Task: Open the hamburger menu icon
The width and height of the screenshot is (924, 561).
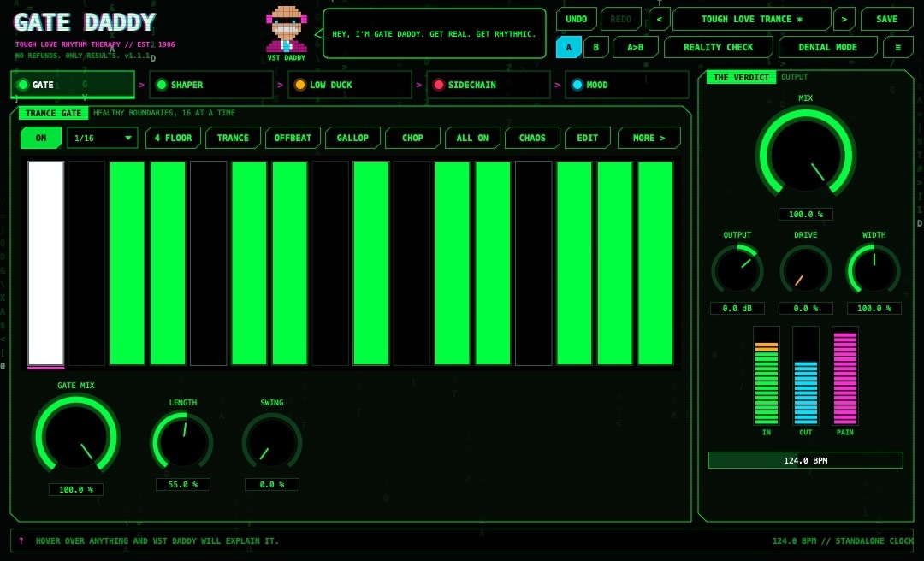Action: (898, 47)
